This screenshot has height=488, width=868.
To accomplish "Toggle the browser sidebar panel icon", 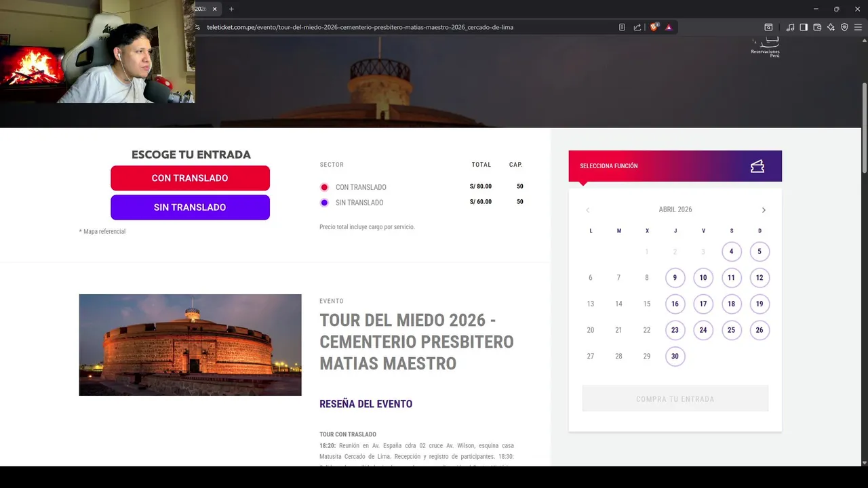I will [804, 27].
